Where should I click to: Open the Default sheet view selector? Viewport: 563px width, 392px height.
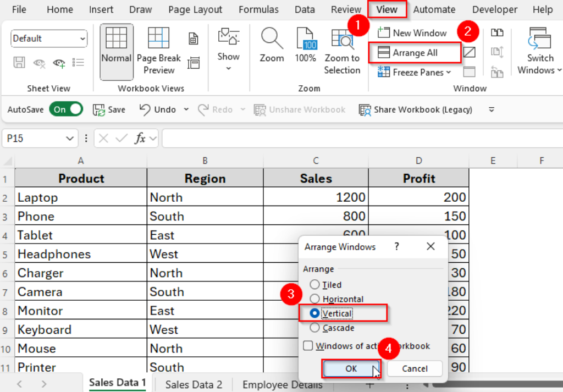(48, 38)
